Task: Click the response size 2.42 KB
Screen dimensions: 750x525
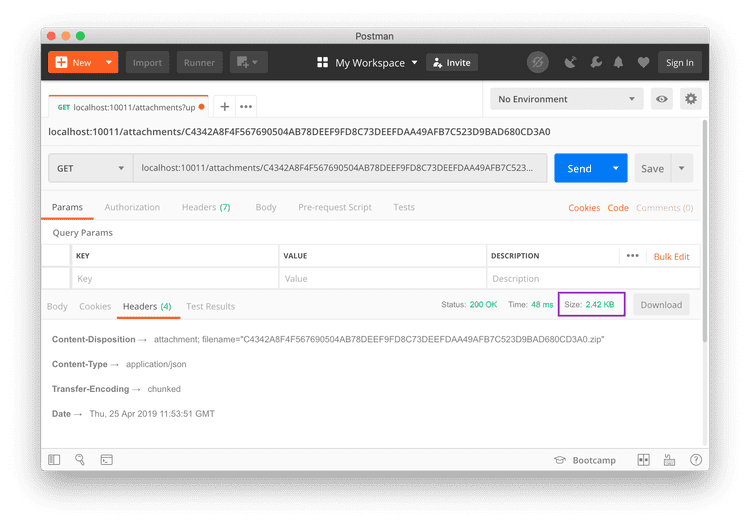Action: pyautogui.click(x=600, y=305)
